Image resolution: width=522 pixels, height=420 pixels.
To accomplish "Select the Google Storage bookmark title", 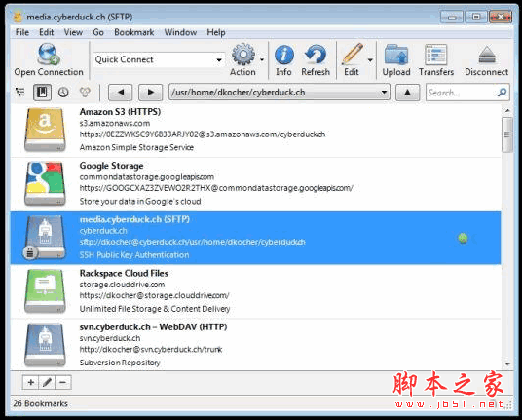I will pyautogui.click(x=112, y=166).
